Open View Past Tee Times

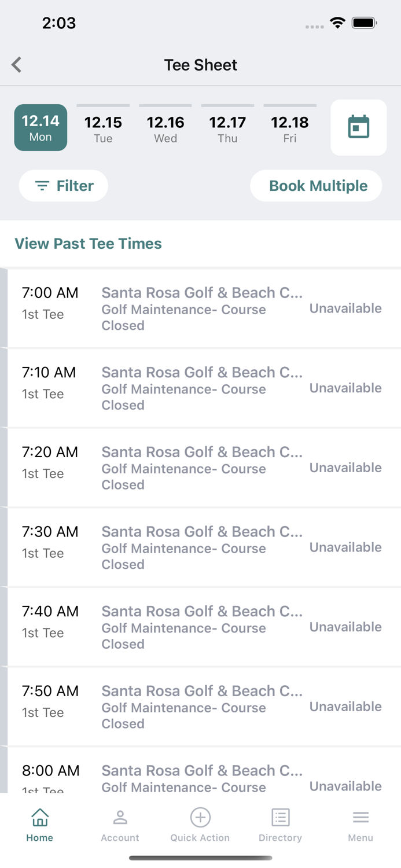88,244
